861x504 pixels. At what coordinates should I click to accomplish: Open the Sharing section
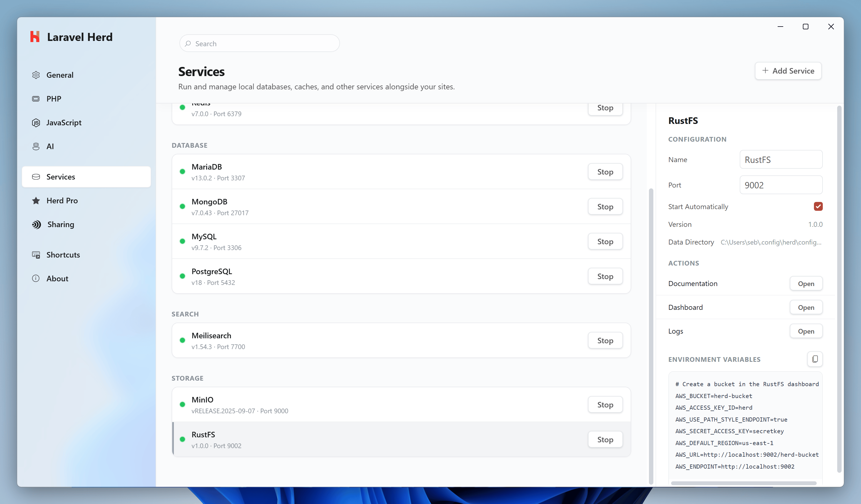[86, 224]
